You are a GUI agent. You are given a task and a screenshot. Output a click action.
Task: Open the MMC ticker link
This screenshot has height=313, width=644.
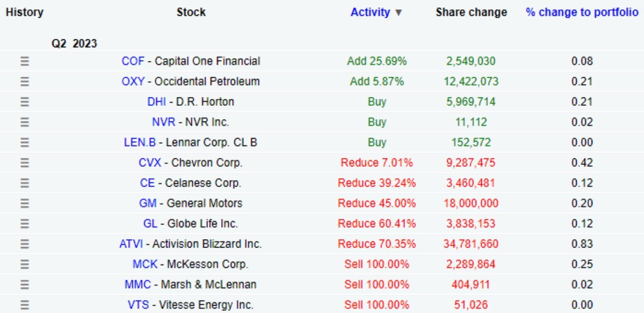pyautogui.click(x=138, y=284)
